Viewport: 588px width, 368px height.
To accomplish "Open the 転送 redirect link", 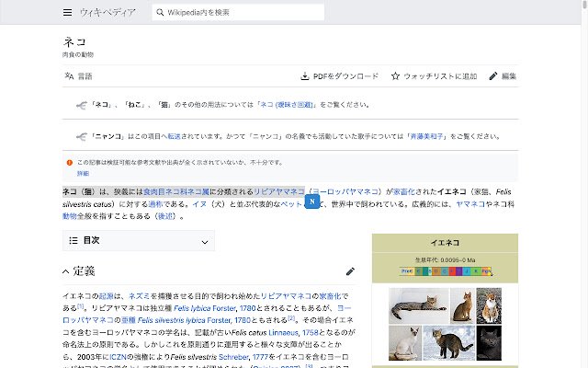I will (x=174, y=136).
